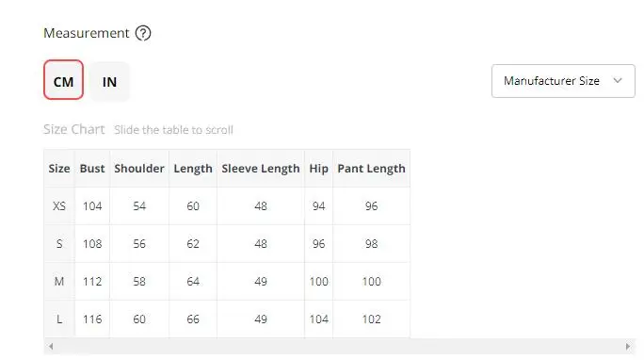The image size is (644, 360).
Task: Switch measurement units to CM
Action: pyautogui.click(x=64, y=80)
